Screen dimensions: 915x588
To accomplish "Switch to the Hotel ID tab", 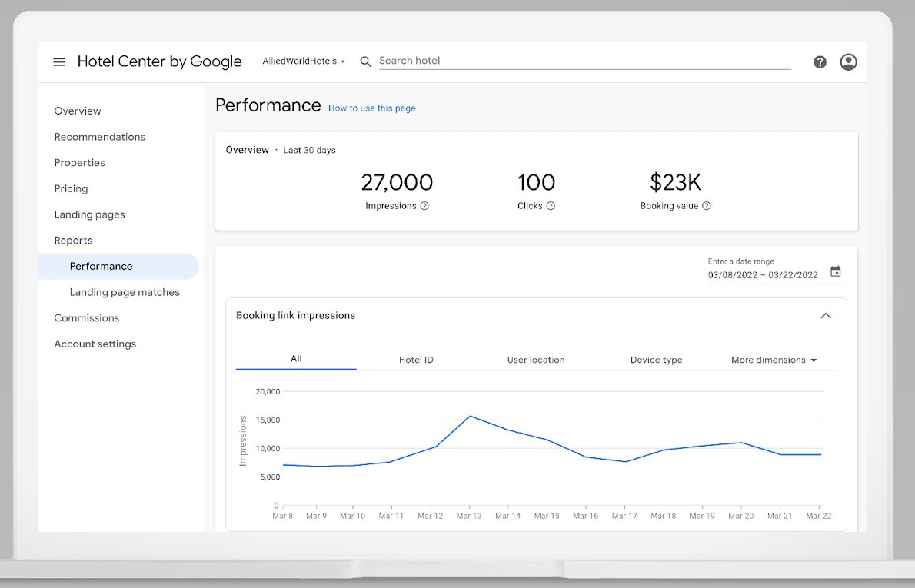I will 416,360.
